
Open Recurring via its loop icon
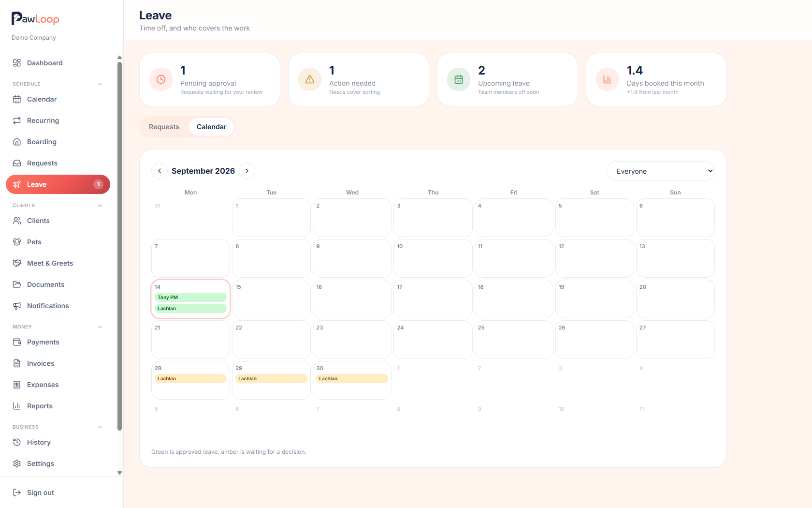coord(17,120)
